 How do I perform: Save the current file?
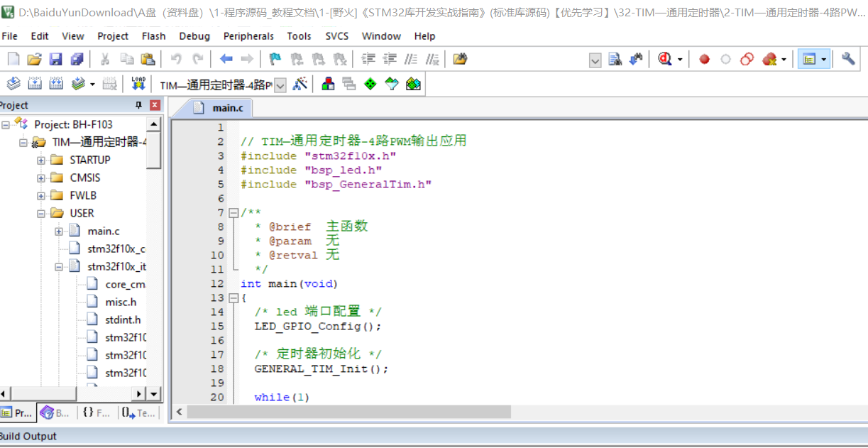pyautogui.click(x=55, y=60)
